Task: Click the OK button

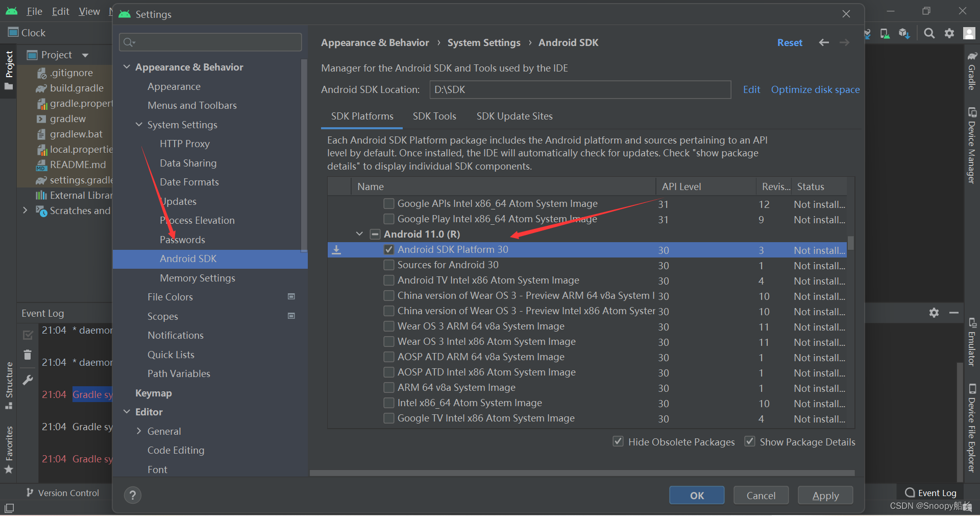Action: [x=697, y=496]
